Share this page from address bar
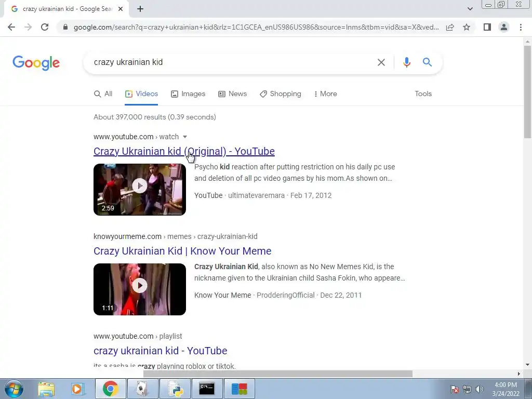532x399 pixels. (x=450, y=27)
